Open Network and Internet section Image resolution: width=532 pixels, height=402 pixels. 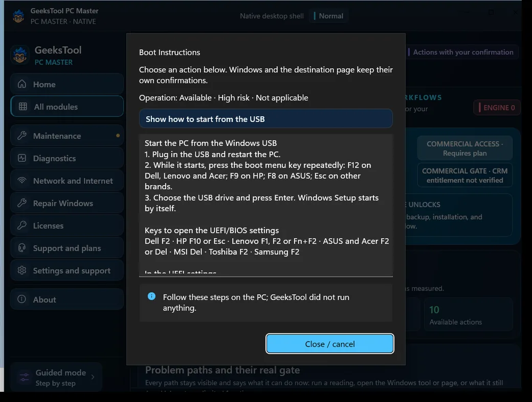[67, 180]
